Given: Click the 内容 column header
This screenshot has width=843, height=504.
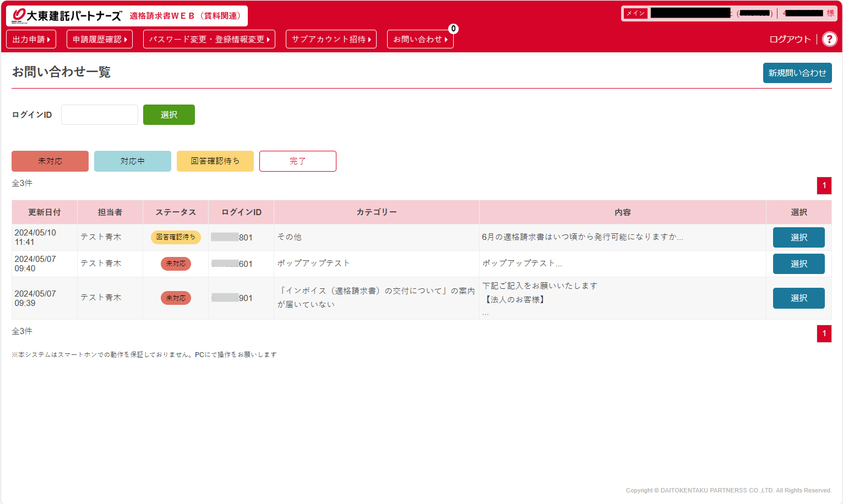Looking at the screenshot, I should click(623, 212).
